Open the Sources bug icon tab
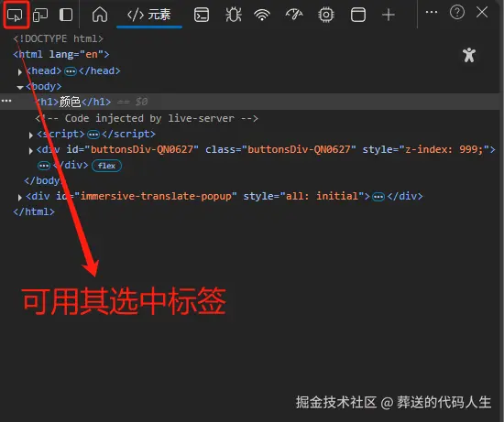504x422 pixels. 234,15
